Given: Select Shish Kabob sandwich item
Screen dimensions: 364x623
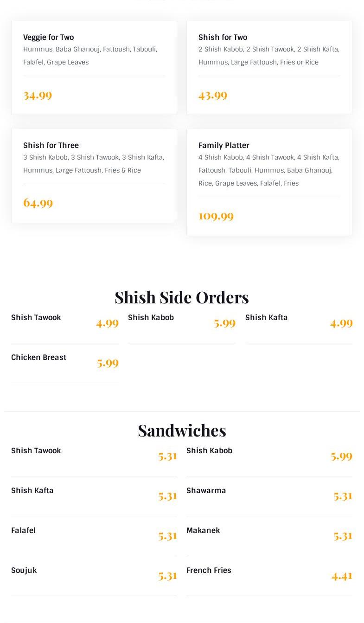Looking at the screenshot, I should 210,451.
